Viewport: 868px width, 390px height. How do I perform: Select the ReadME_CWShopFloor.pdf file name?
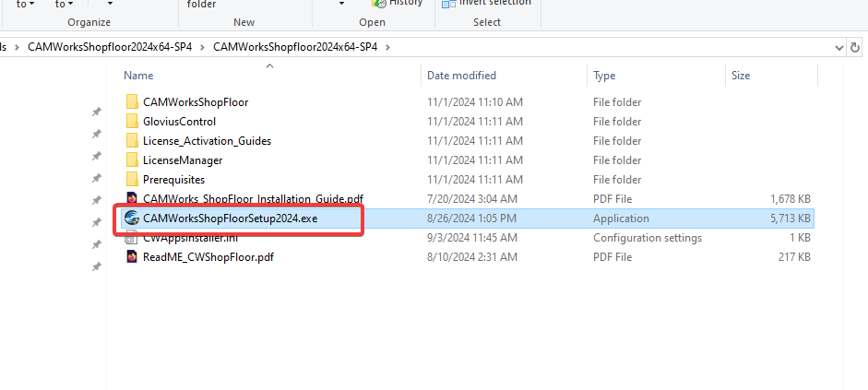(208, 256)
